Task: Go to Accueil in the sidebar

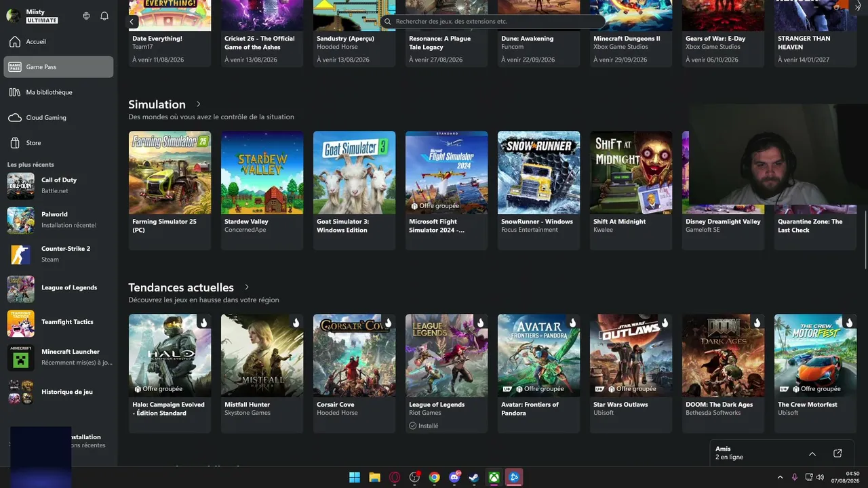Action: (59, 41)
